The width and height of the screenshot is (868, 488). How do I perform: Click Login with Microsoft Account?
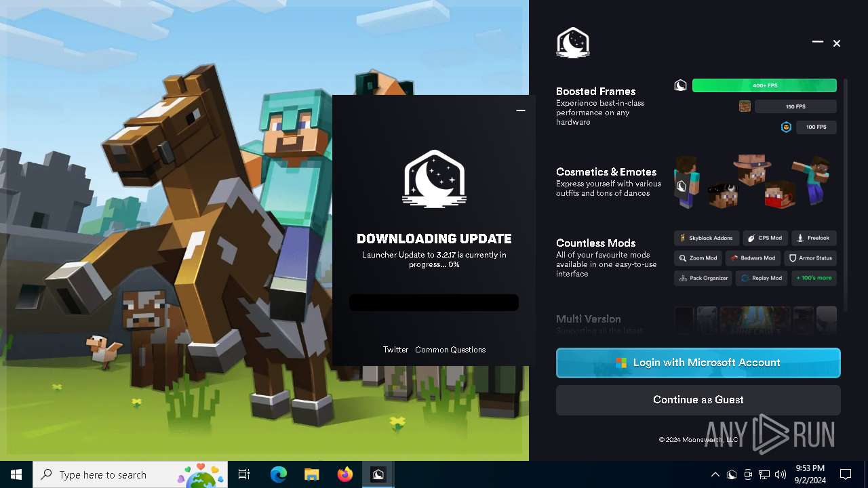(698, 363)
